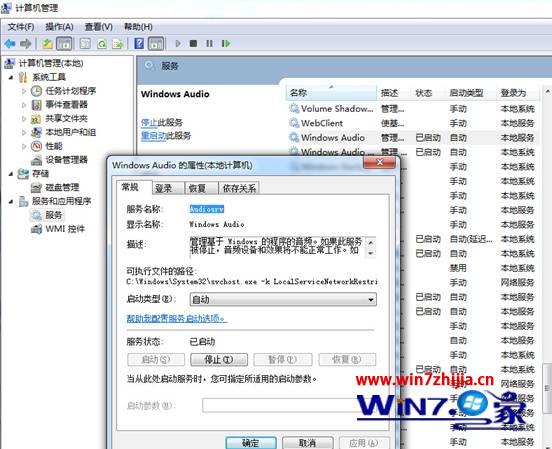The image size is (552, 449).
Task: Open the 帮助我配置服务启动选项 link
Action: tap(177, 318)
